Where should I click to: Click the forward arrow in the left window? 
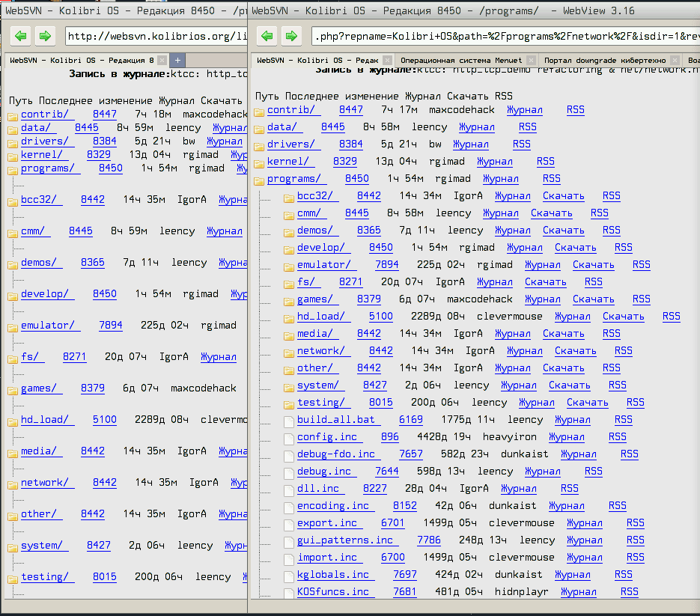(x=45, y=36)
